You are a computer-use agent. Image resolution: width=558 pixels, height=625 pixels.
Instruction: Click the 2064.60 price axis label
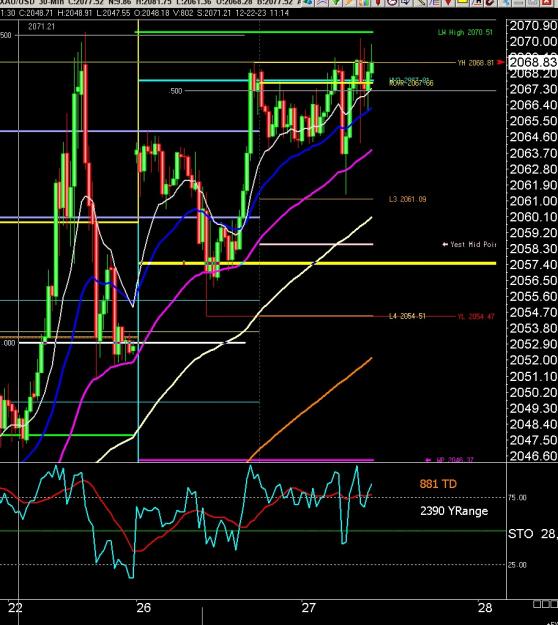point(533,137)
